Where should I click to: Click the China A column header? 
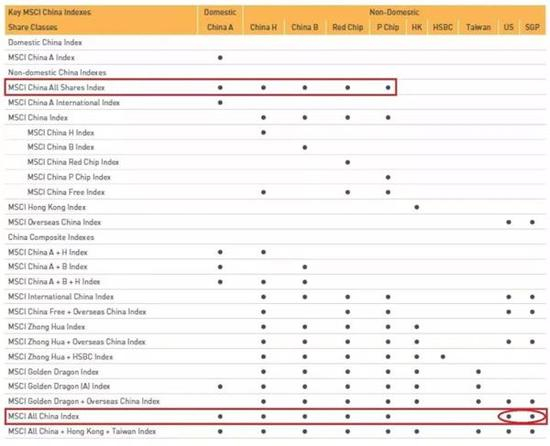pyautogui.click(x=220, y=27)
